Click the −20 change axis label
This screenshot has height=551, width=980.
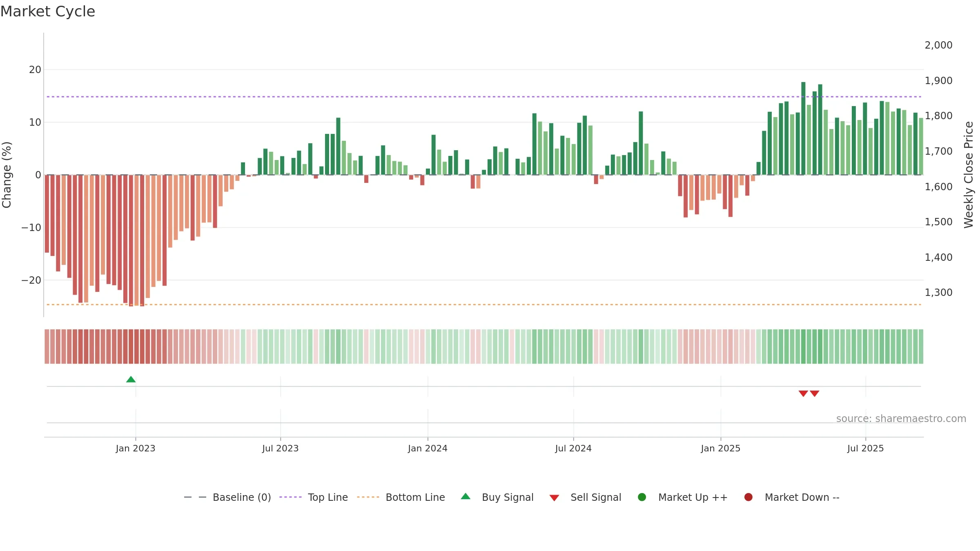[31, 280]
